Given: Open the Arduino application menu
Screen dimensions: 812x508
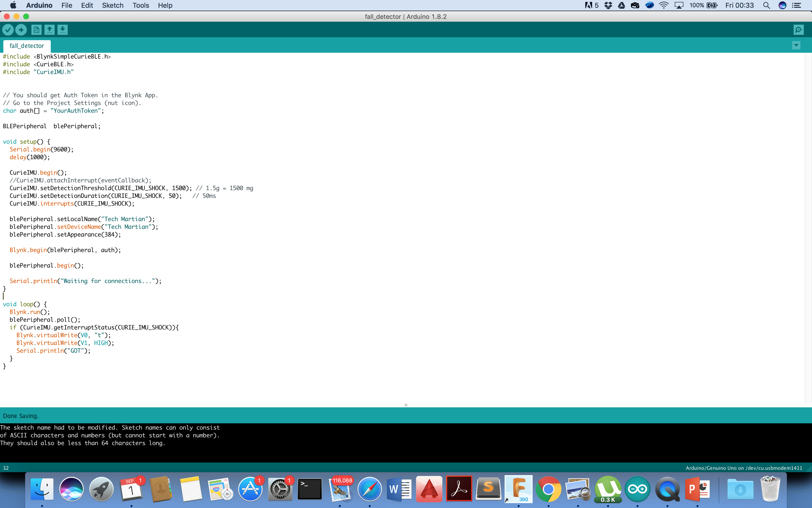Looking at the screenshot, I should (39, 5).
